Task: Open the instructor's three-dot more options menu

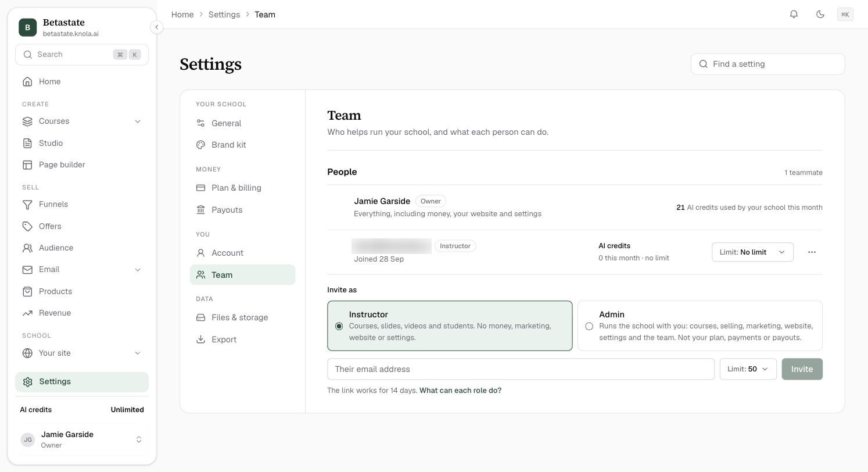Action: [x=812, y=252]
